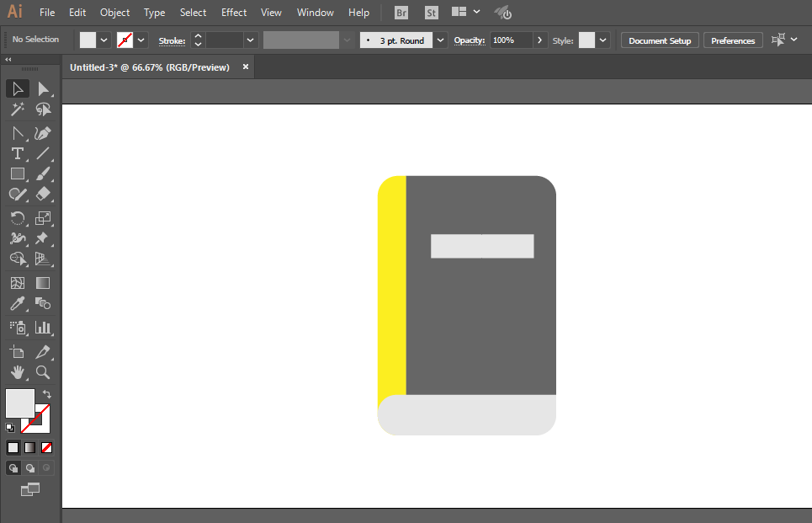Activate the Zoom tool
The image size is (812, 523).
43,372
